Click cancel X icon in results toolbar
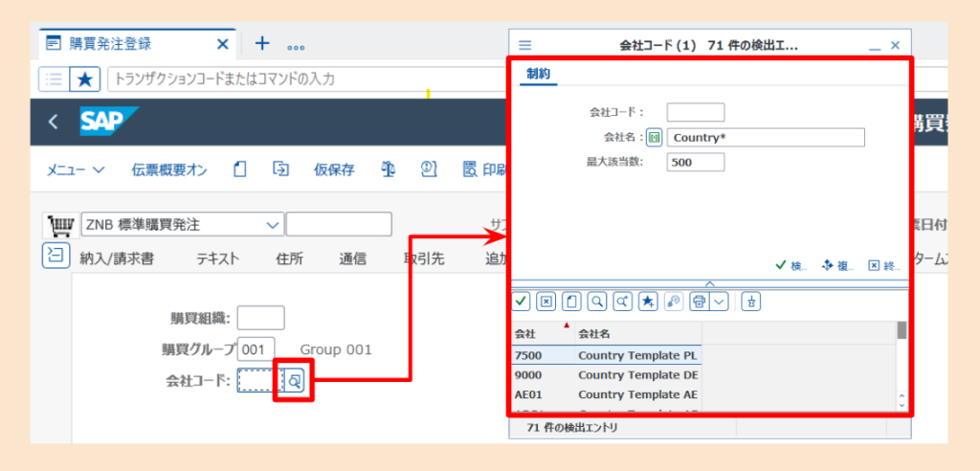Viewport: 980px width, 471px height. click(546, 302)
